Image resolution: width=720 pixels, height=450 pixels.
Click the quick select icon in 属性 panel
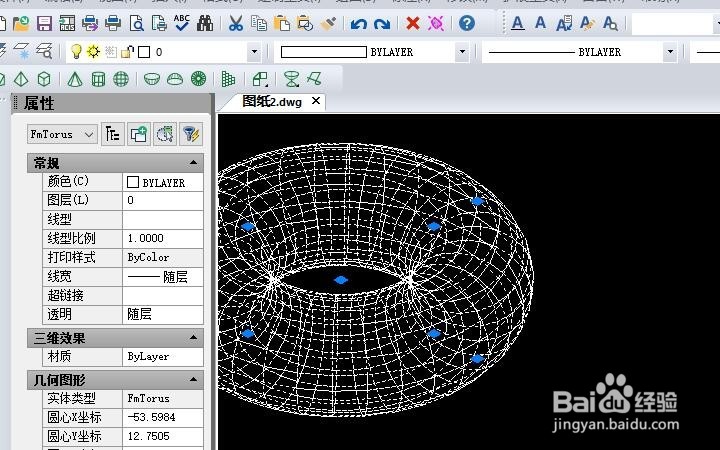tap(165, 135)
